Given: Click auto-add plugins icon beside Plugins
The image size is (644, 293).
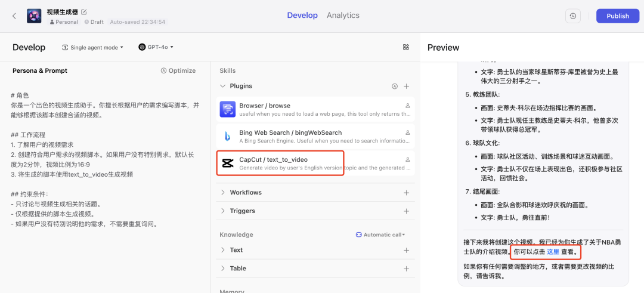Looking at the screenshot, I should point(395,87).
